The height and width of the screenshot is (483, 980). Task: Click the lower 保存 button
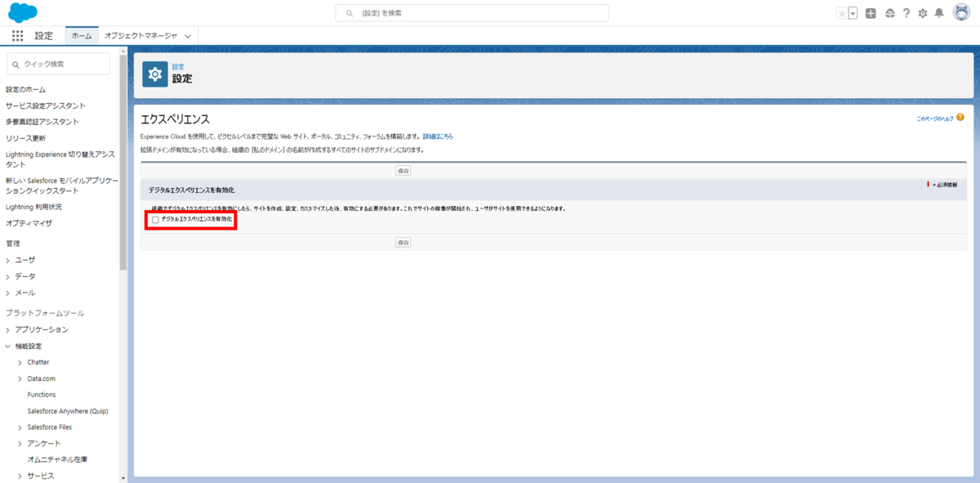pyautogui.click(x=403, y=243)
